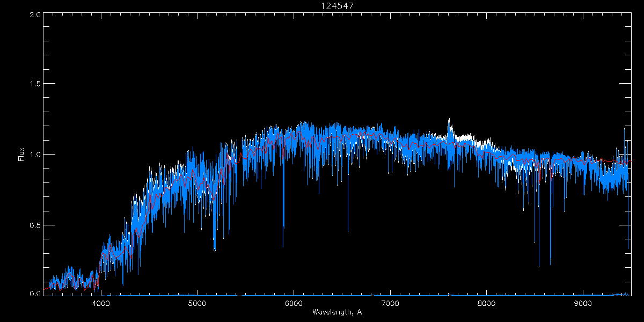The width and height of the screenshot is (644, 322).
Task: Select the 6000 x-axis tick label
Action: click(294, 303)
